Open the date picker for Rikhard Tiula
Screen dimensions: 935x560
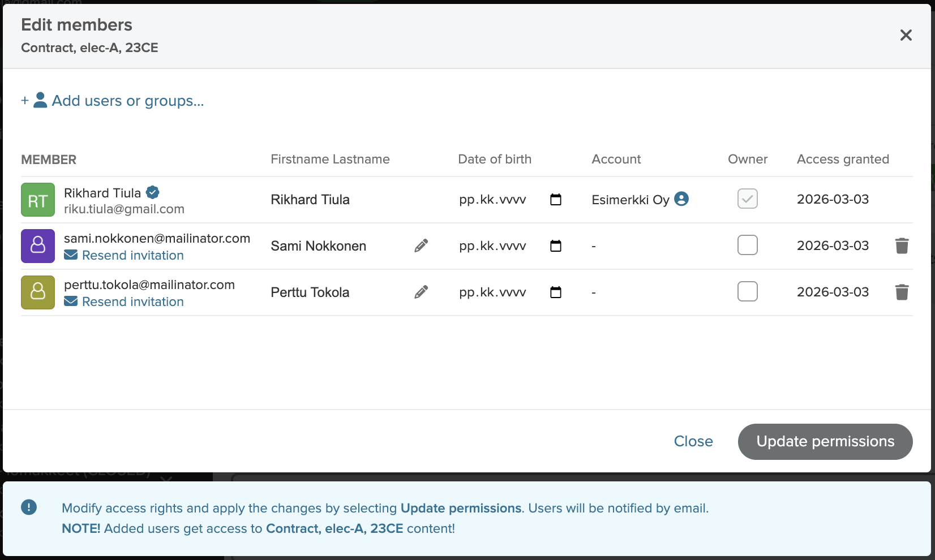pyautogui.click(x=556, y=199)
